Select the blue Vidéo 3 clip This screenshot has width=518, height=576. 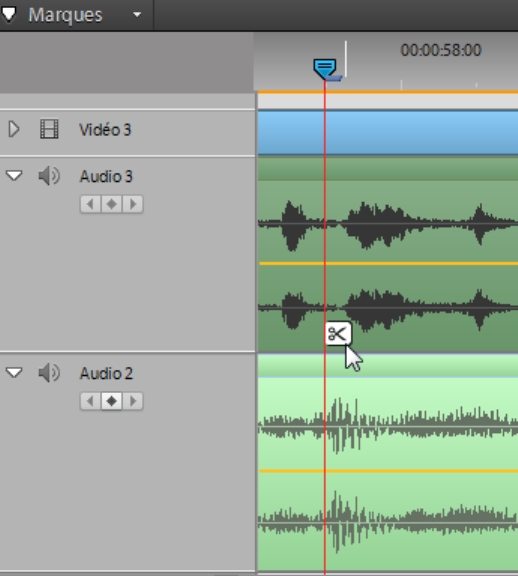388,133
